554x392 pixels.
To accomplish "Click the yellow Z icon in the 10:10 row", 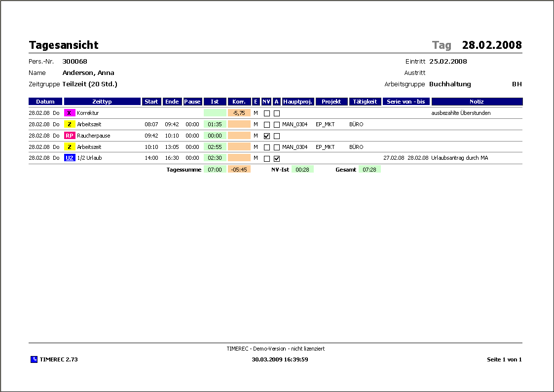I will 70,147.
